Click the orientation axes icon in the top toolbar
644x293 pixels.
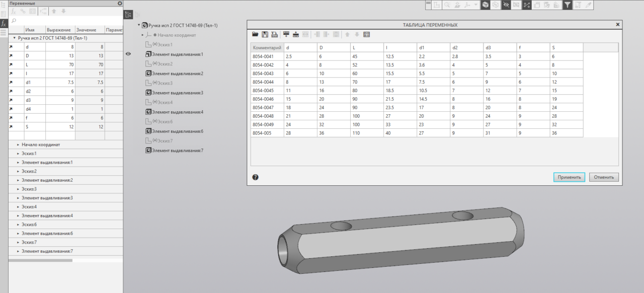(x=467, y=5)
